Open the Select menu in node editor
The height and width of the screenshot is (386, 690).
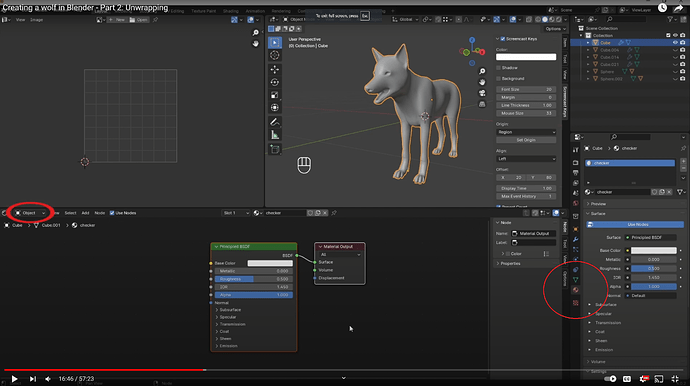70,213
